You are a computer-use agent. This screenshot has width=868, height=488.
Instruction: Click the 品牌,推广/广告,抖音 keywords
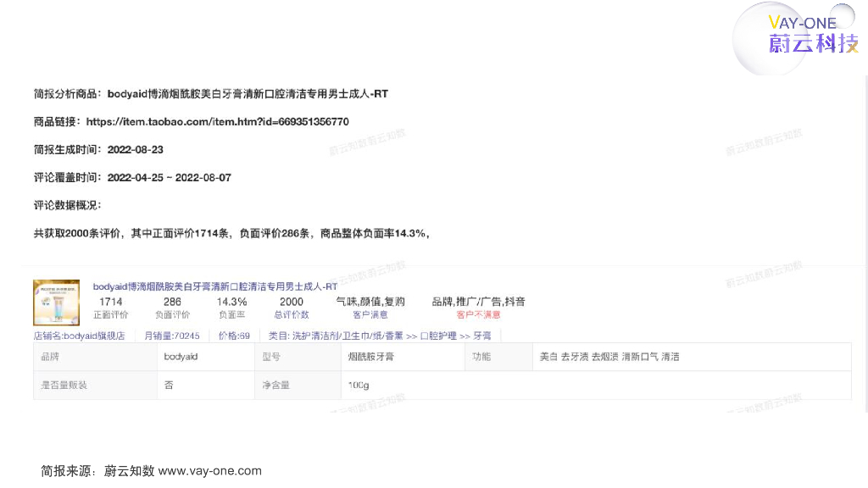[x=478, y=302]
